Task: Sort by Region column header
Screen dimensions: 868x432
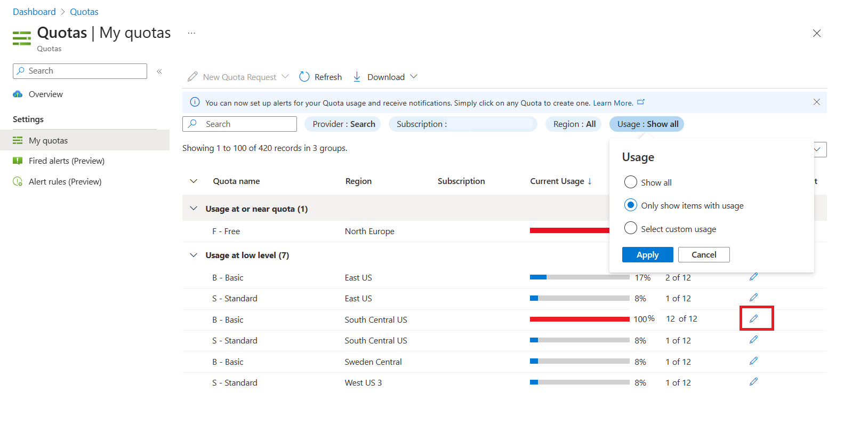Action: (358, 181)
